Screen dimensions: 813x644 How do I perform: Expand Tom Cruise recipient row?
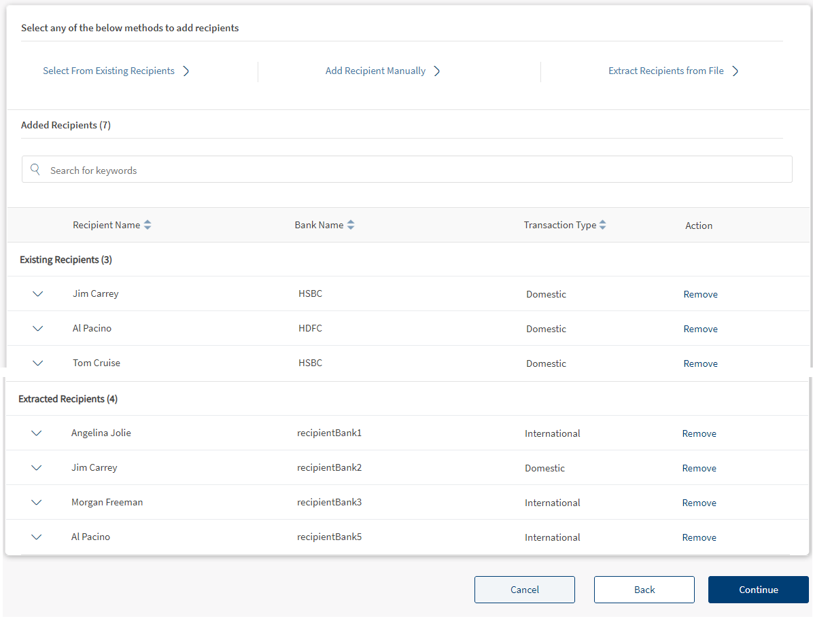pos(38,363)
